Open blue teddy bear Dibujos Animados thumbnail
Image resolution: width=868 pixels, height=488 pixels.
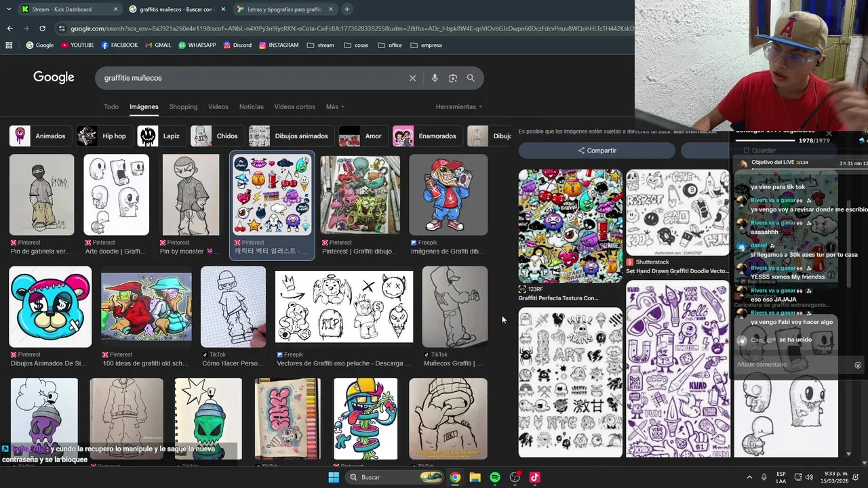pyautogui.click(x=50, y=306)
